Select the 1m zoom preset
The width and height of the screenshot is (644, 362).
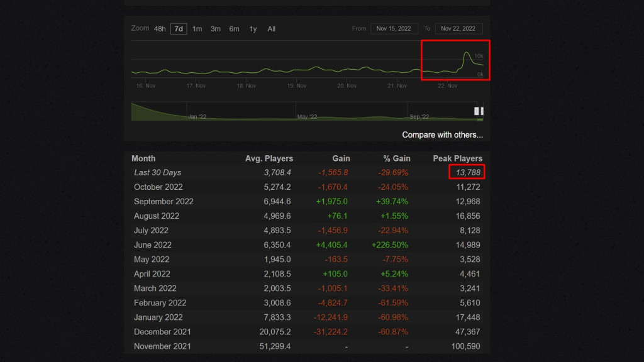197,29
